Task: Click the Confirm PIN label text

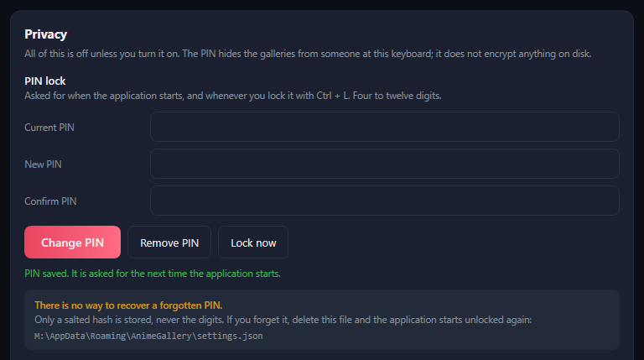Action: (x=50, y=201)
